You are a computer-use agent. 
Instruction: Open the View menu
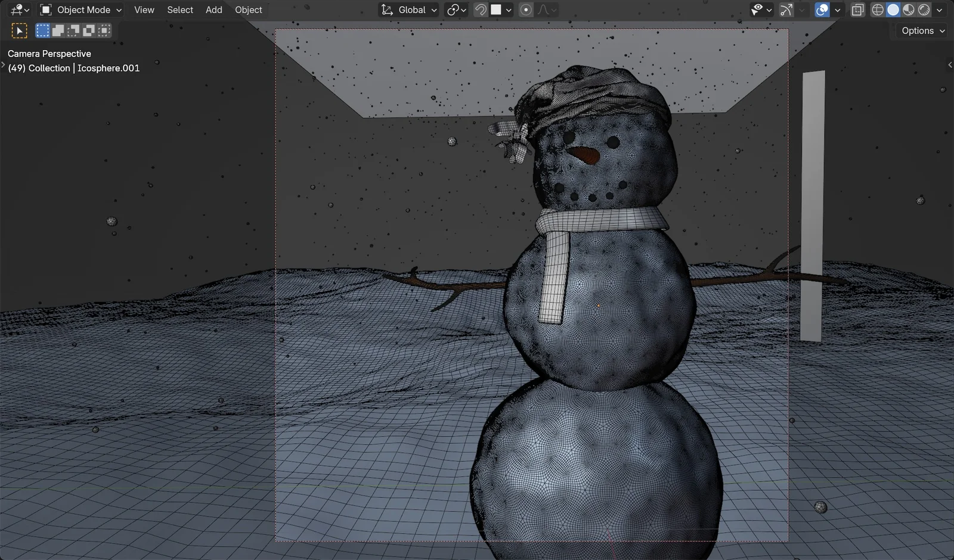144,10
